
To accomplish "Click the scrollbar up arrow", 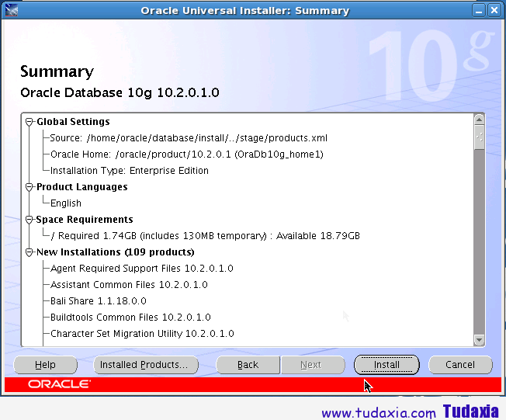I will (479, 120).
